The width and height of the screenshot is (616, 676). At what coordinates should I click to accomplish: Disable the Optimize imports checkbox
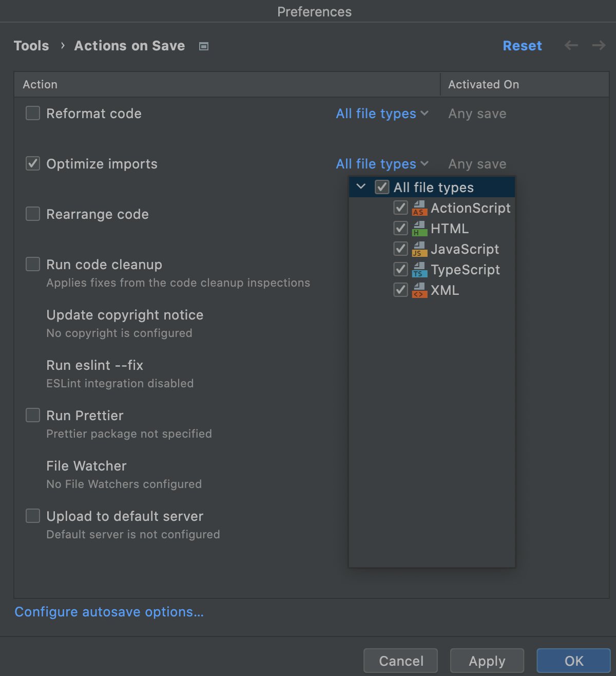[32, 163]
